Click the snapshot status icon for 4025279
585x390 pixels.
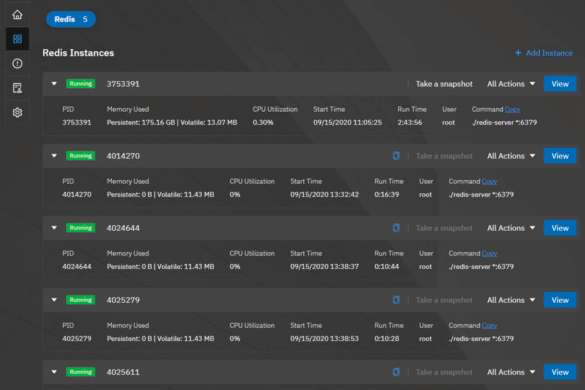click(396, 300)
